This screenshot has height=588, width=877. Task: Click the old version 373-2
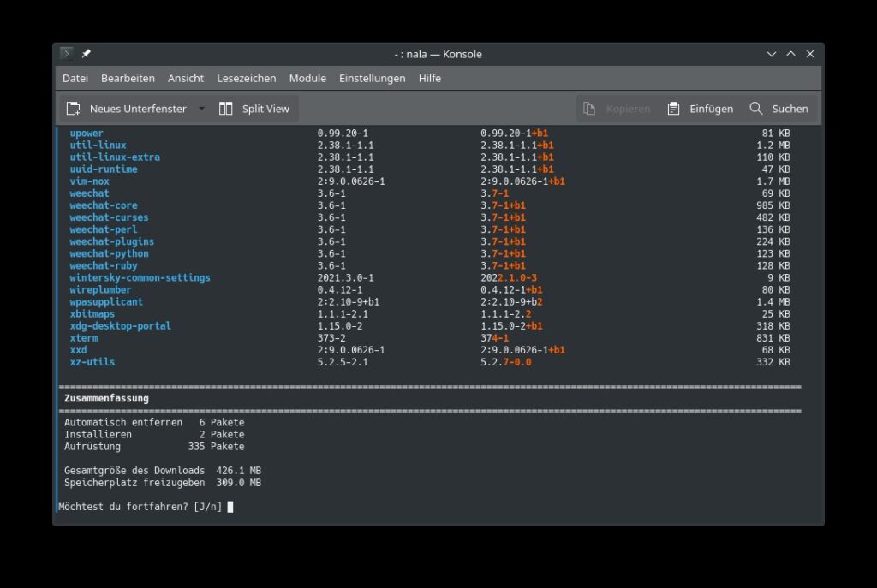331,337
